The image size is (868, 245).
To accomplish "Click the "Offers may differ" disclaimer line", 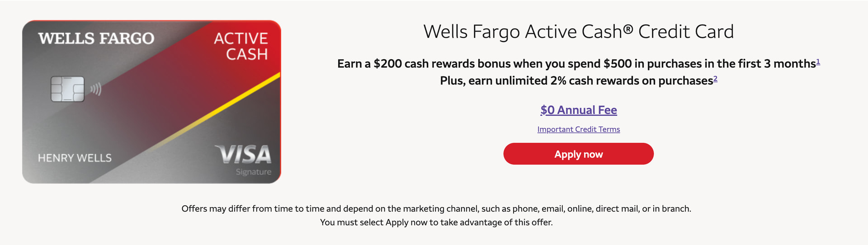I will click(x=436, y=209).
